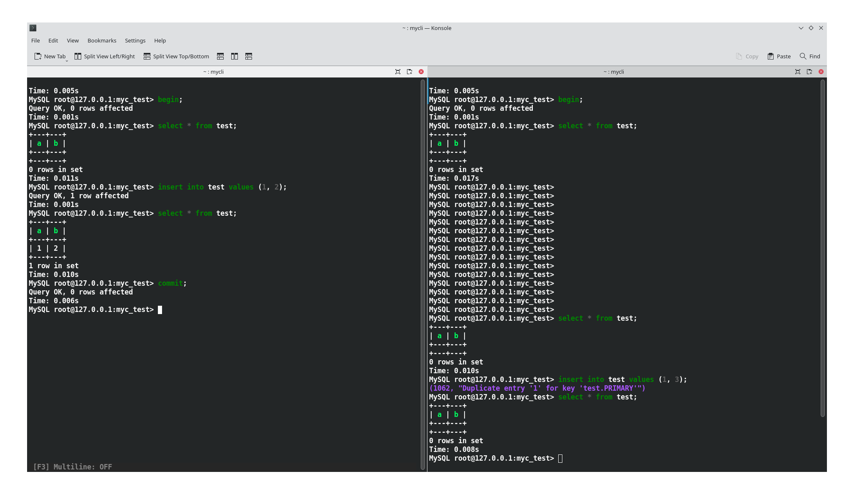854x504 pixels.
Task: Click the left pane vertical scrollbar
Action: pos(423,275)
